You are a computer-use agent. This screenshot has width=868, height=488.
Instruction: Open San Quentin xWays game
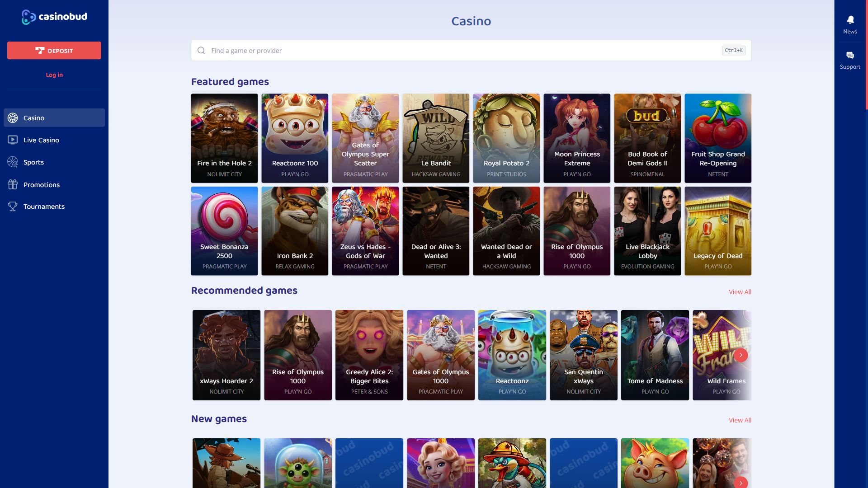584,355
